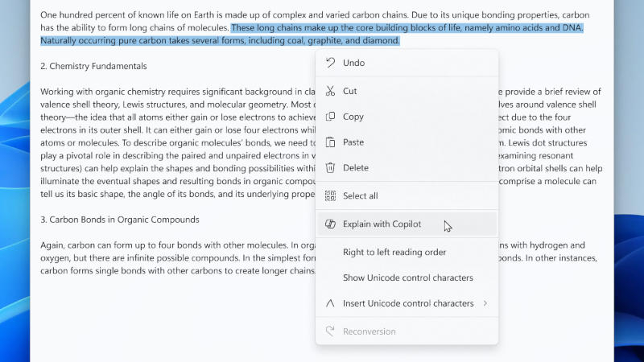
Task: Click the Copilot icon in menu
Action: 330,224
